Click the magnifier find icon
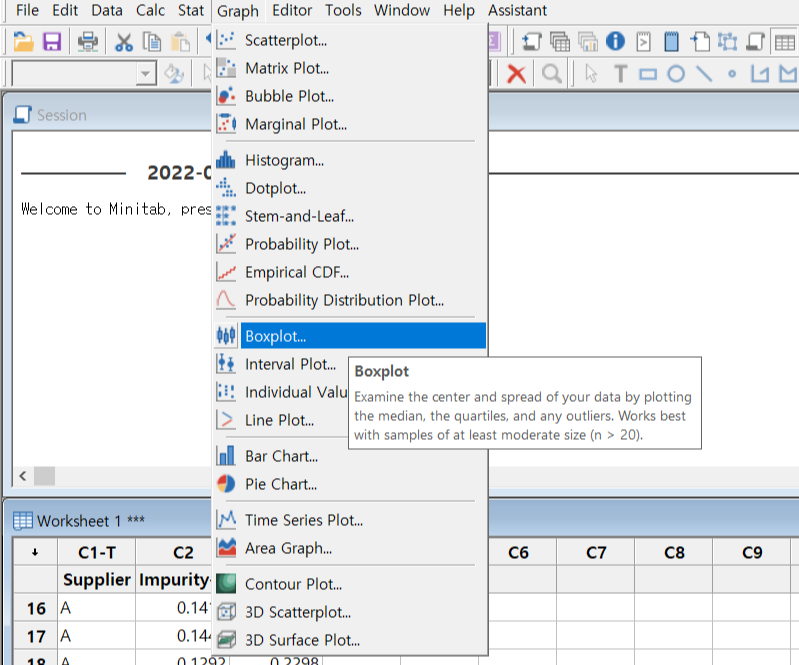Screen dimensions: 799x665 pos(551,74)
